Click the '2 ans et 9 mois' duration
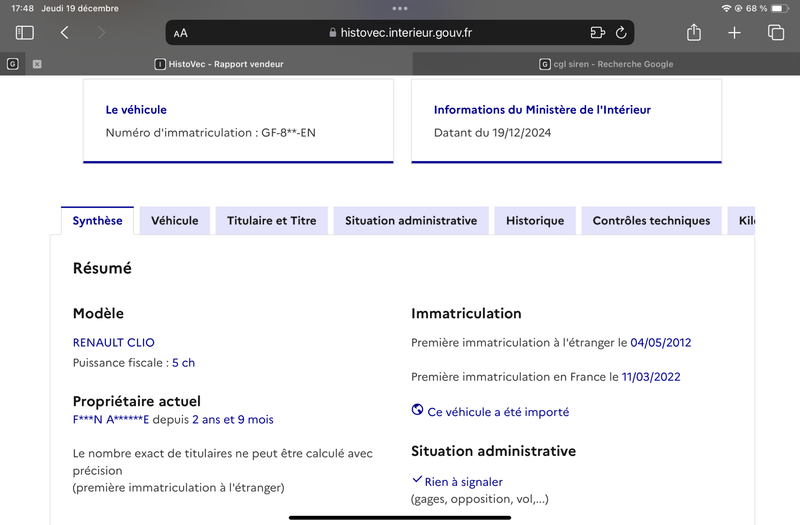The image size is (800, 525). tap(233, 419)
